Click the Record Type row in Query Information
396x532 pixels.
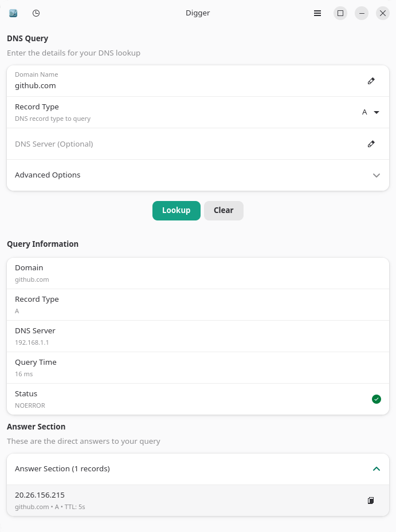pos(198,305)
